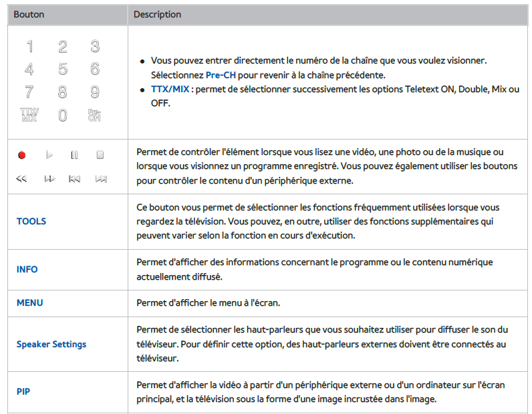Click the Speaker Settings description starting 'Permet de sélectionner les haut-parleurs'

point(322,344)
